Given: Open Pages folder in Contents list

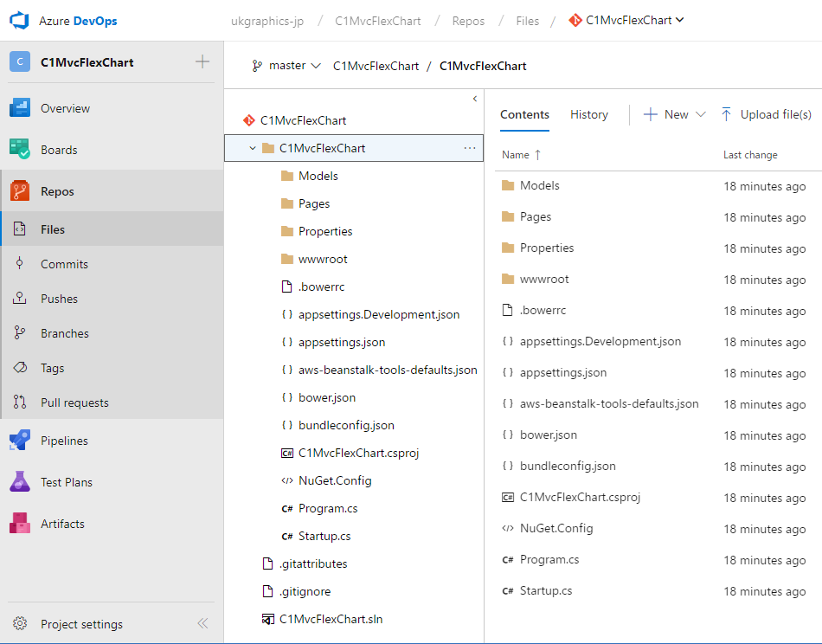Looking at the screenshot, I should 536,217.
